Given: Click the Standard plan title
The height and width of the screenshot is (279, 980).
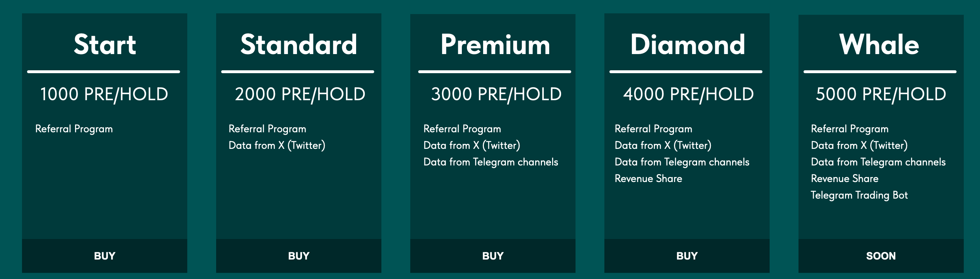Looking at the screenshot, I should click(x=299, y=44).
